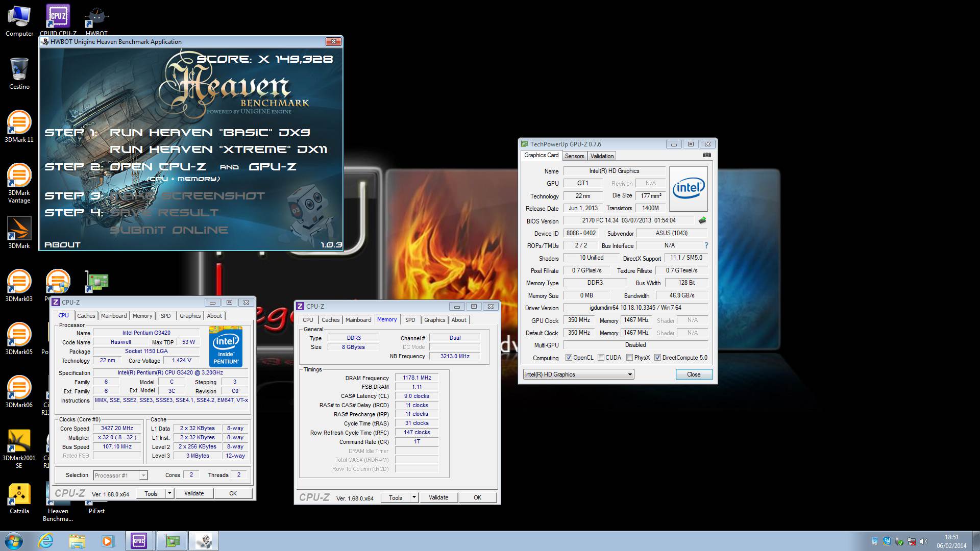
Task: Launch the 3DMark 11 shortcut
Action: tap(19, 127)
